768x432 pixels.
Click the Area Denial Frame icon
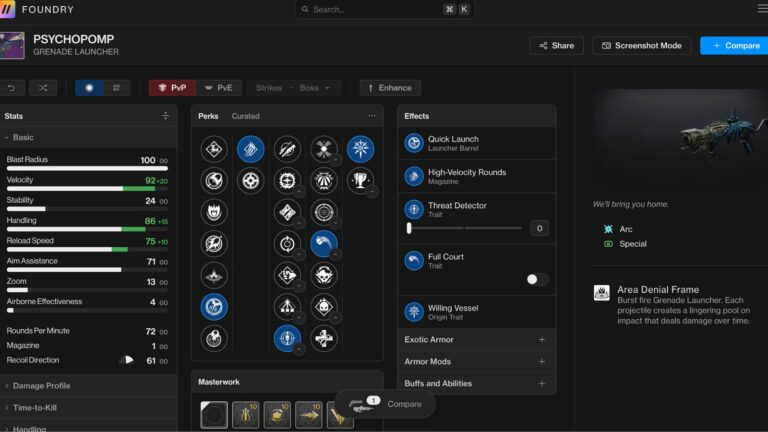tap(602, 293)
